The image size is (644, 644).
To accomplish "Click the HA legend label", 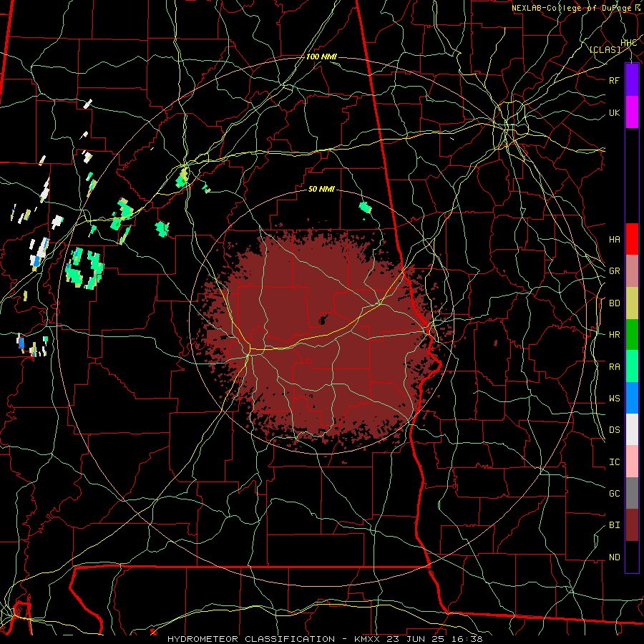I will [614, 240].
